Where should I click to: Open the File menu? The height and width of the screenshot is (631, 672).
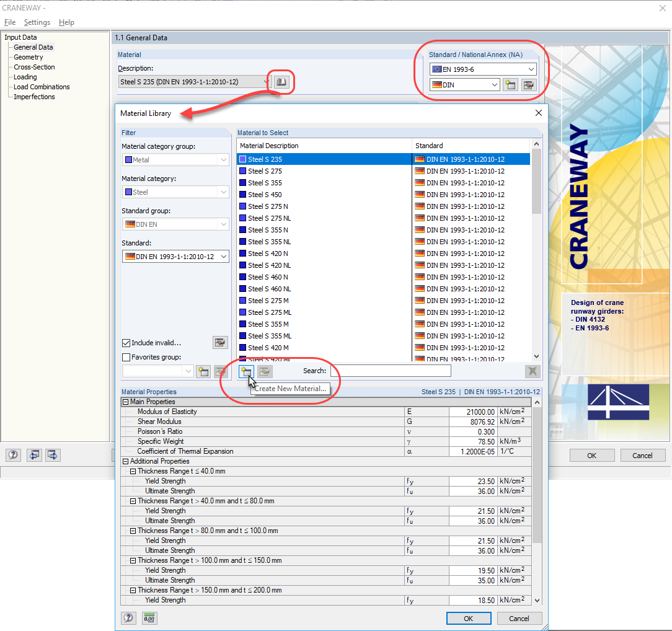click(10, 22)
